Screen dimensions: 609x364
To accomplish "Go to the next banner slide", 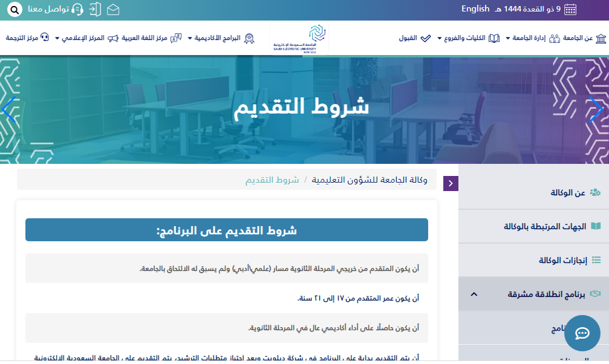I will tap(596, 109).
